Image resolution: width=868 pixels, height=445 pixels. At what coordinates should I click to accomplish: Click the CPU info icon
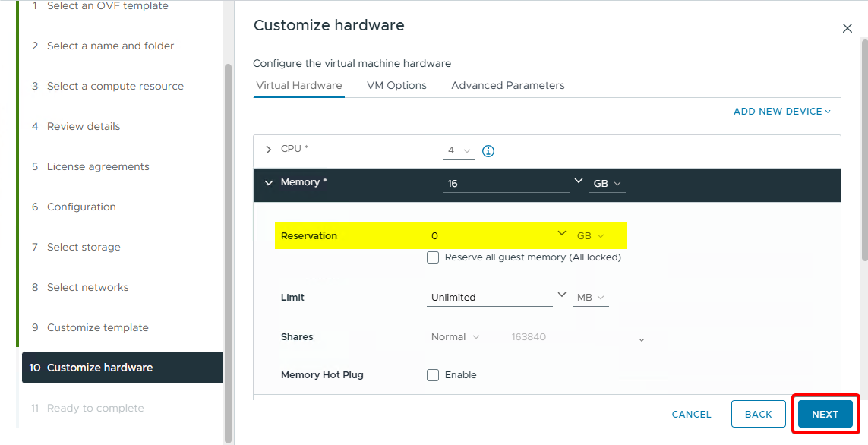[488, 151]
